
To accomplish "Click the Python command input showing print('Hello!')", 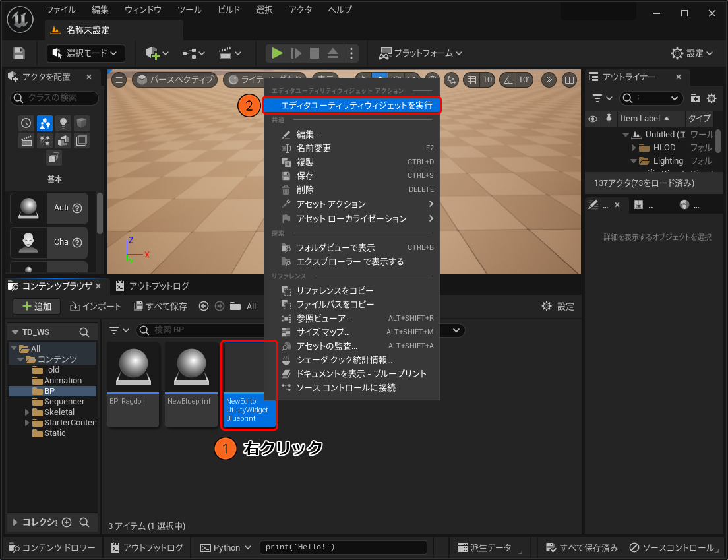I will [343, 547].
